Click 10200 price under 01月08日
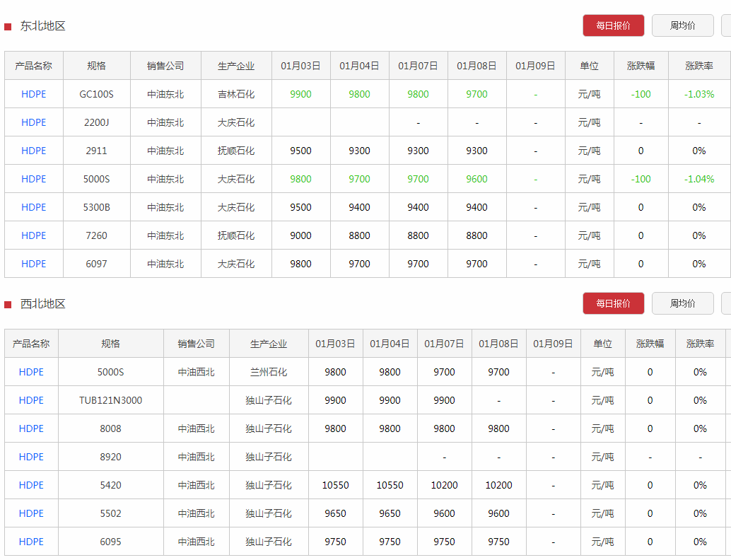 (498, 485)
